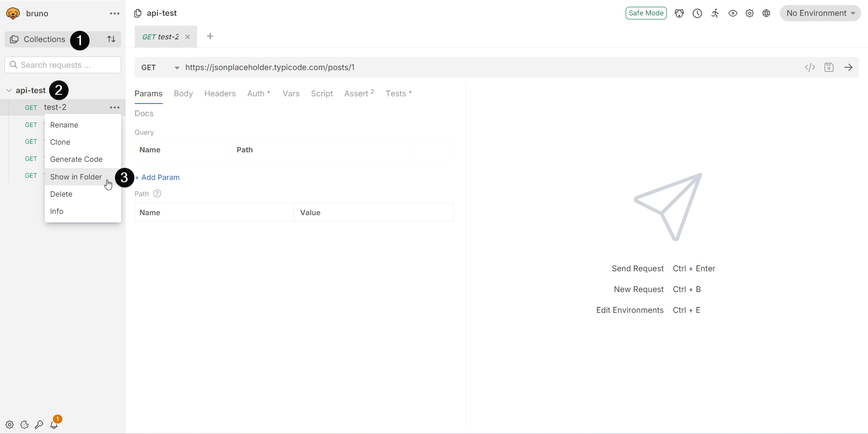Toggle the Safe Mode badge
Image resolution: width=868 pixels, height=434 pixels.
click(x=646, y=13)
